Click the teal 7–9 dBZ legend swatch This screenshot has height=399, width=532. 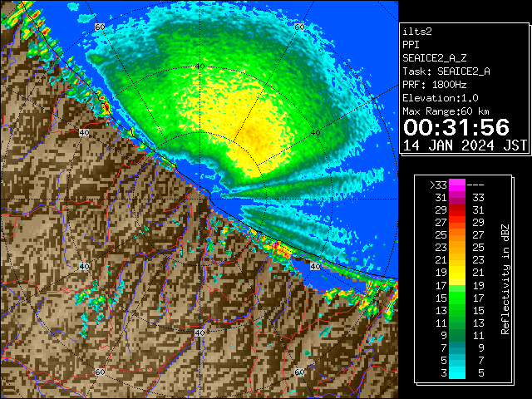[x=457, y=347]
